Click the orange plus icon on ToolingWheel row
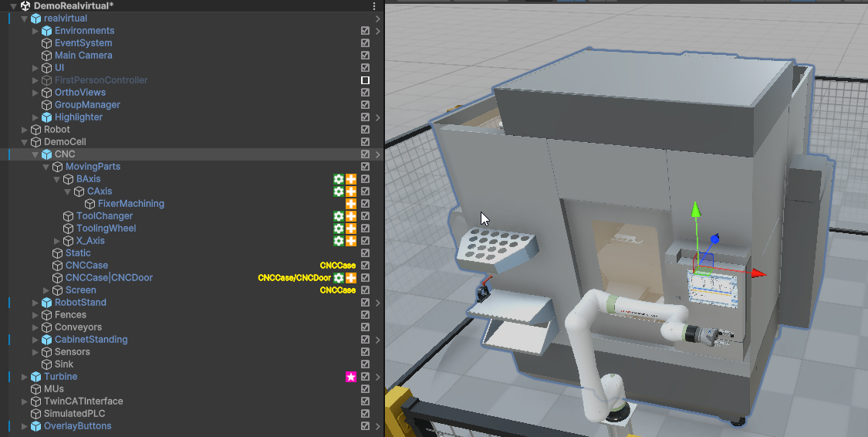This screenshot has height=437, width=868. coord(350,229)
